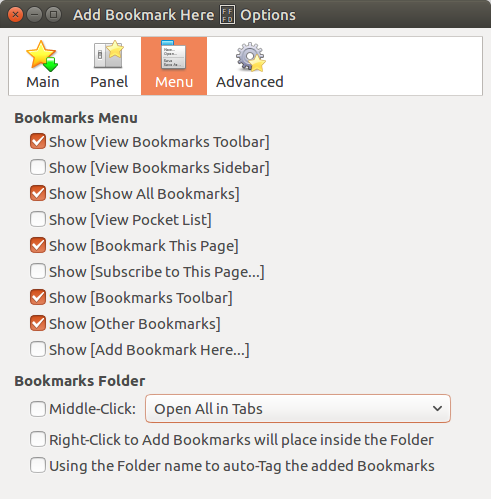Maximize the Options window

[x=53, y=15]
